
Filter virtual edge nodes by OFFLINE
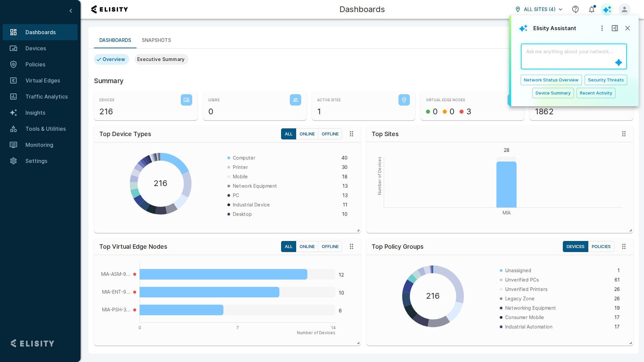click(330, 246)
